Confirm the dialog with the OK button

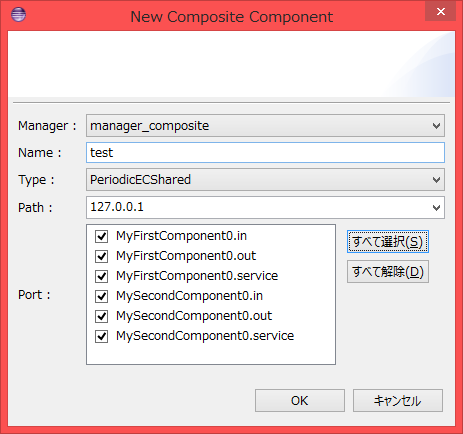point(300,400)
